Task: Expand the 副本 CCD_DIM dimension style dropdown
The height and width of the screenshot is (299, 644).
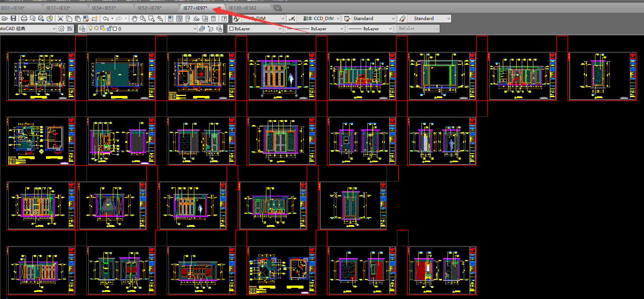Action: click(x=338, y=19)
